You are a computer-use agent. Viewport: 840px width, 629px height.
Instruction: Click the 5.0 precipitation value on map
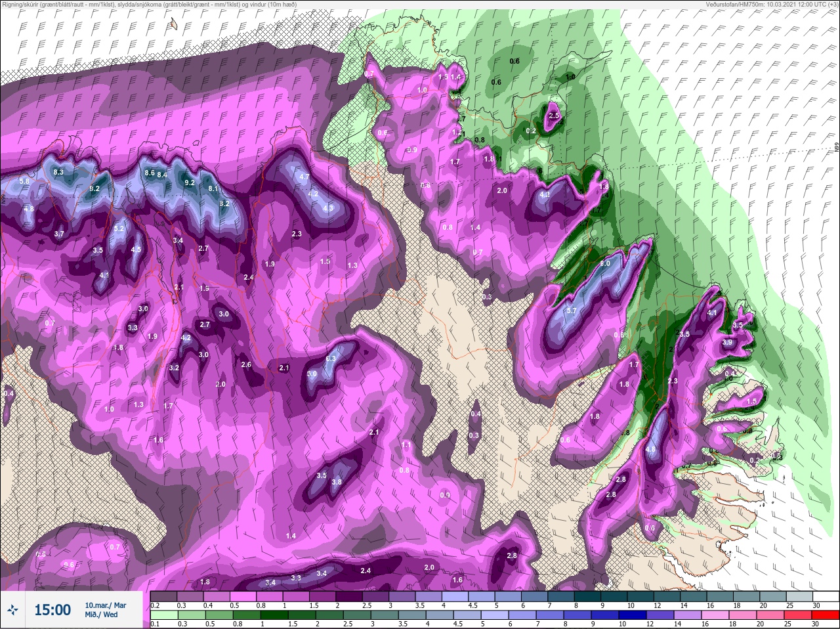coord(312,374)
